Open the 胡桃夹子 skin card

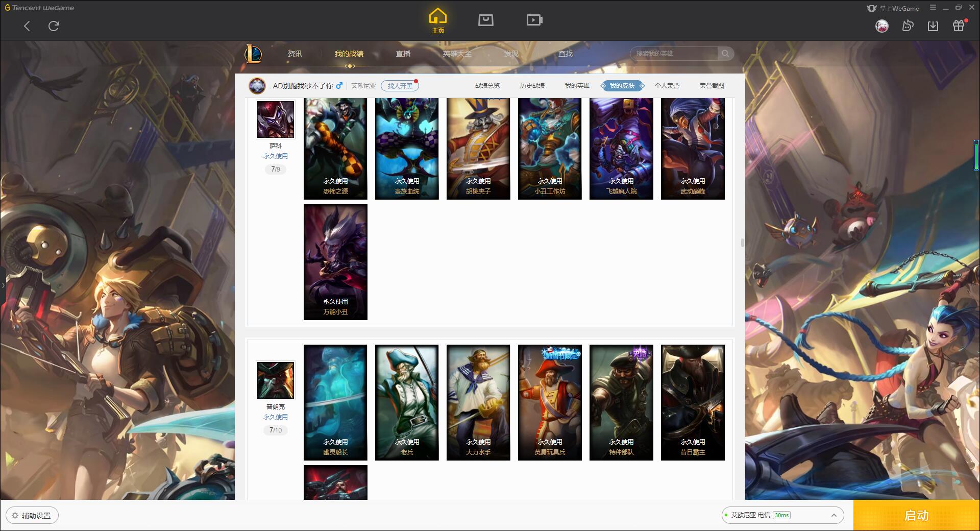click(478, 148)
